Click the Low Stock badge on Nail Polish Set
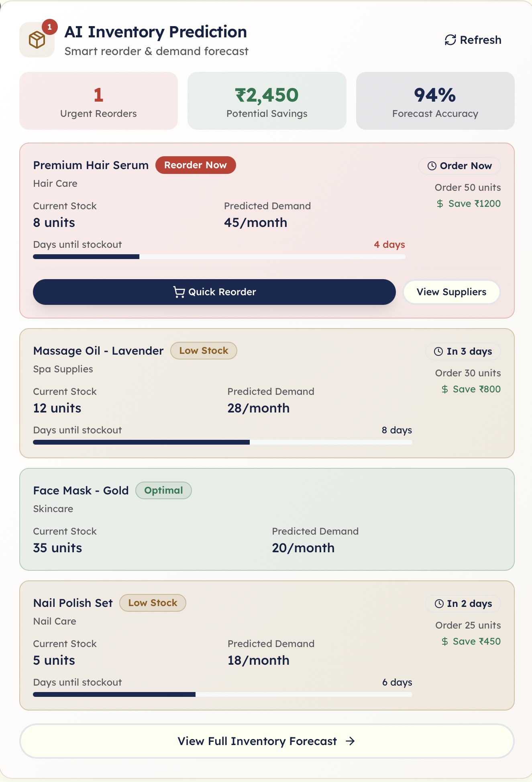Viewport: 532px width, 782px height. click(x=153, y=603)
